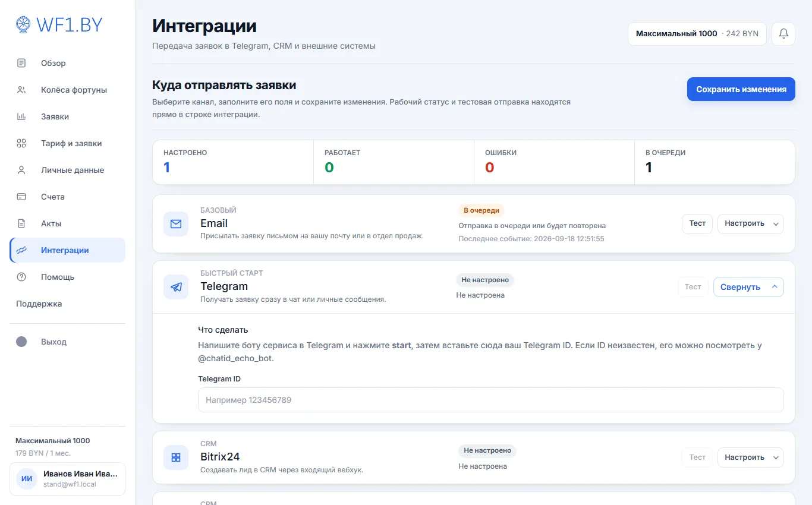Click the Email integration title
Screen dimensions: 812x505
click(214, 223)
